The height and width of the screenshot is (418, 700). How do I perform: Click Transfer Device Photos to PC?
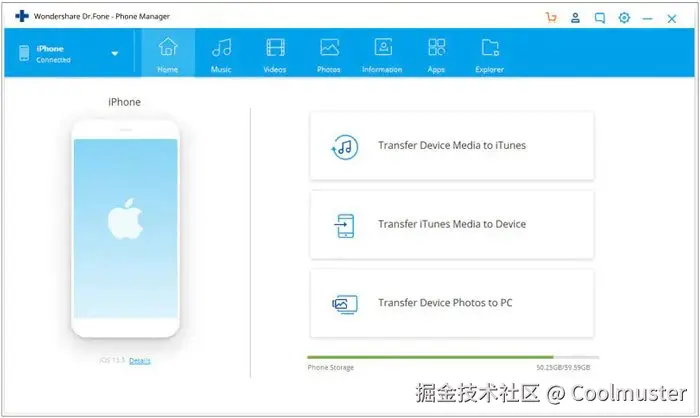pyautogui.click(x=452, y=303)
